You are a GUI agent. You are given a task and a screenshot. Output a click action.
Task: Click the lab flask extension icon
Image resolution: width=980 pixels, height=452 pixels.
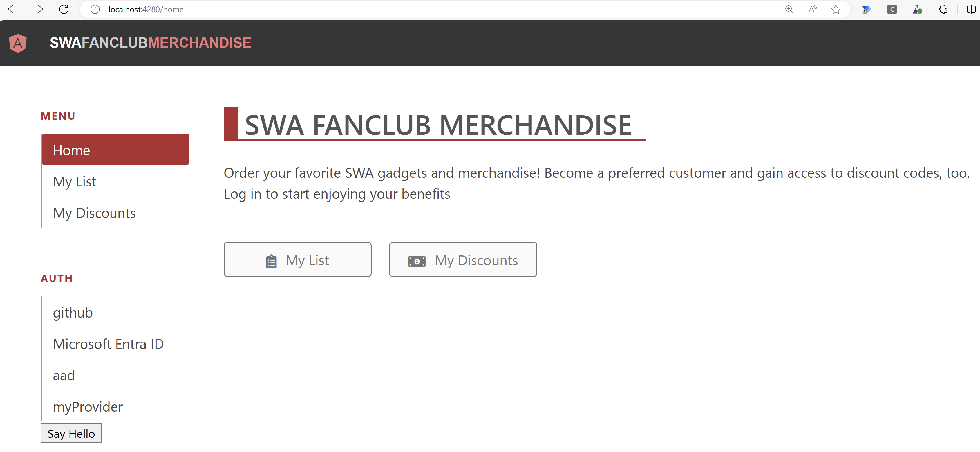(917, 9)
